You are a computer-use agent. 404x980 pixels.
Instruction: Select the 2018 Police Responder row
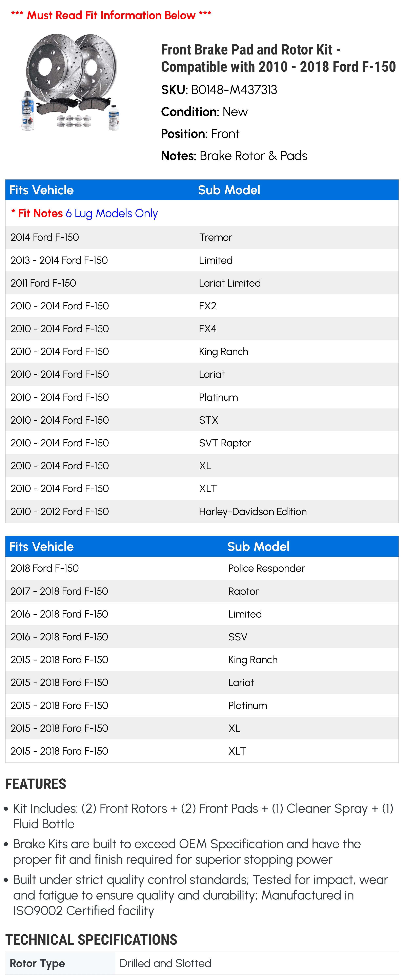click(202, 568)
